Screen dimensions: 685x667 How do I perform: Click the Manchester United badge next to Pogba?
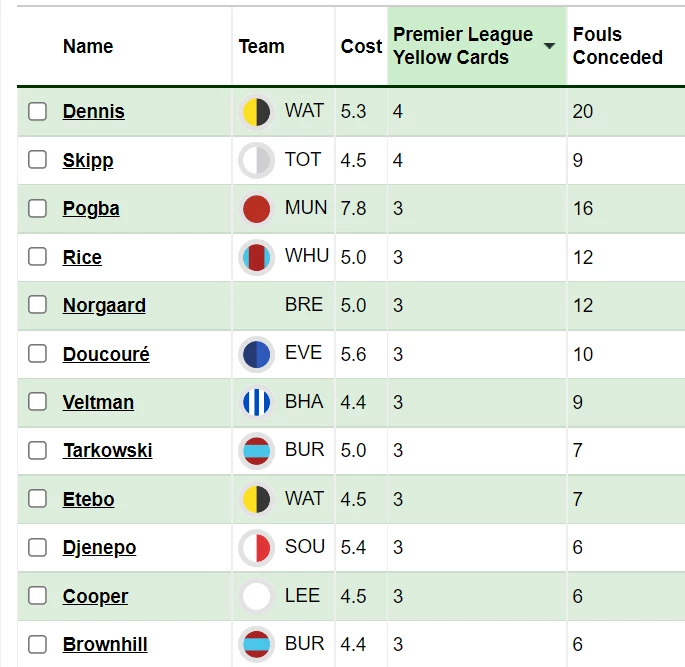256,208
